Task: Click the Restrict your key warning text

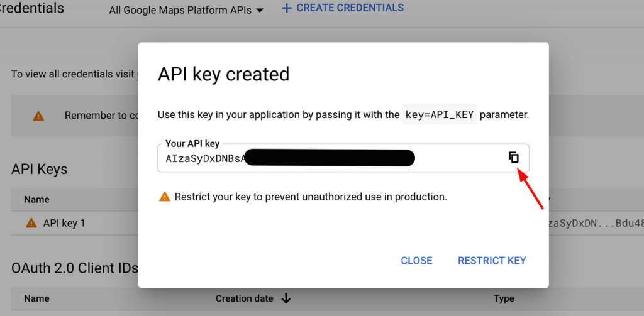Action: point(311,197)
